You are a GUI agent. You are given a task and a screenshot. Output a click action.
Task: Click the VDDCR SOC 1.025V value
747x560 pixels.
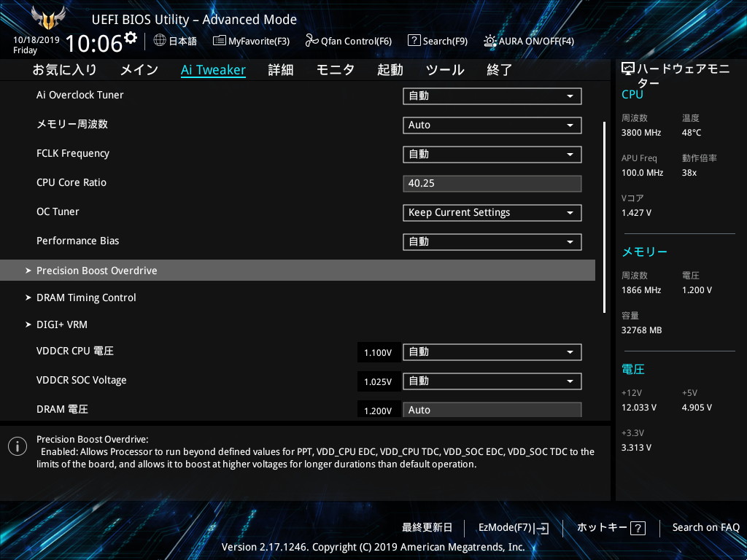[x=378, y=382]
